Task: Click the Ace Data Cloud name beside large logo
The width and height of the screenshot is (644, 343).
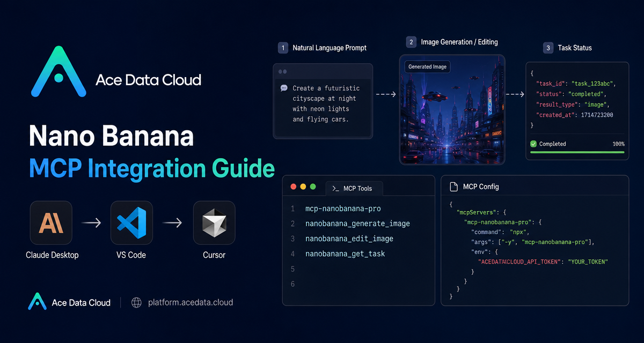Action: pyautogui.click(x=149, y=80)
